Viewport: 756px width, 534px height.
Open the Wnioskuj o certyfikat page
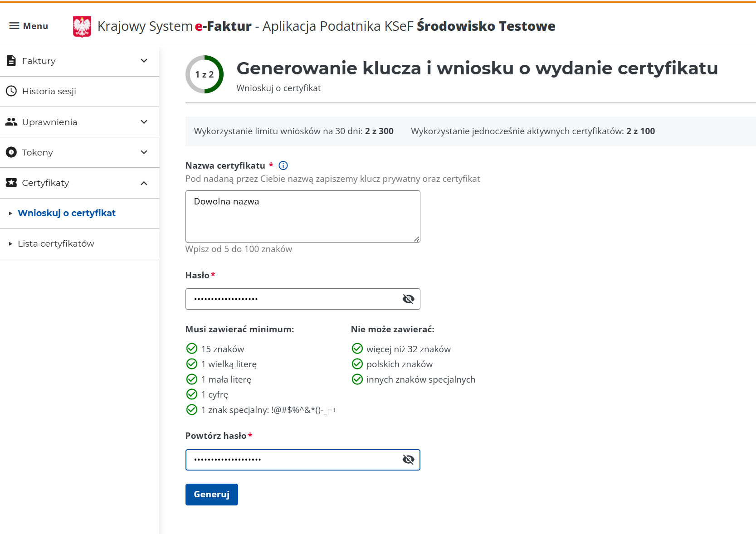(67, 213)
